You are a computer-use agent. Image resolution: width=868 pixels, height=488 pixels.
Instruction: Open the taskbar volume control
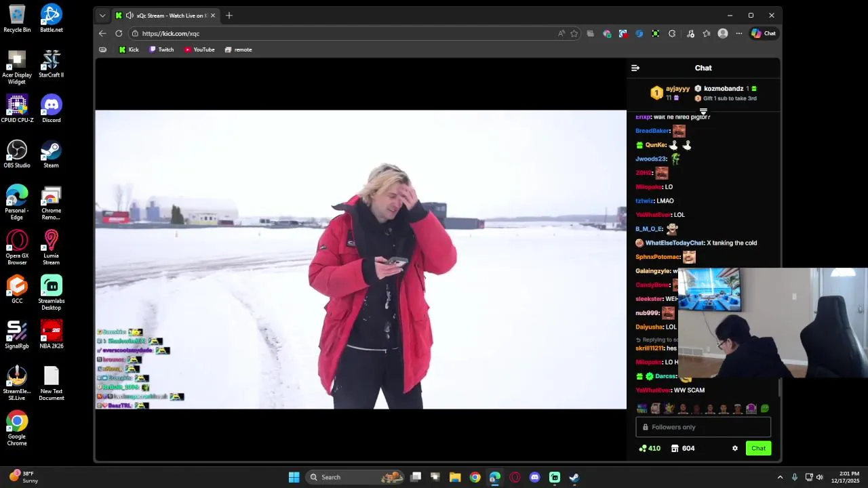pos(820,477)
